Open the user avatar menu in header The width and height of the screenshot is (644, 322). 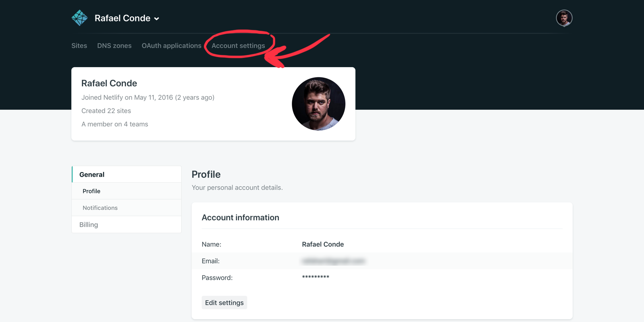[564, 18]
